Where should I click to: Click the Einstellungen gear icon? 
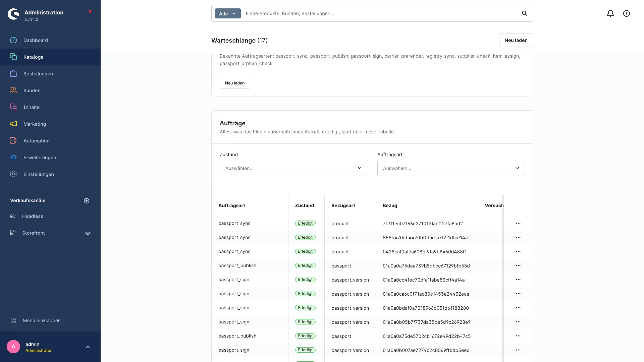coord(13,174)
